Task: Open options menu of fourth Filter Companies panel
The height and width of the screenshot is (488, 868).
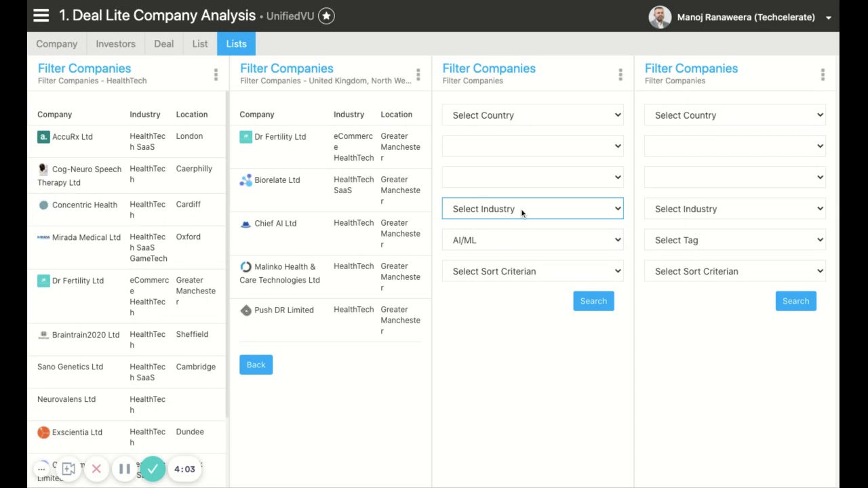Action: (x=822, y=75)
